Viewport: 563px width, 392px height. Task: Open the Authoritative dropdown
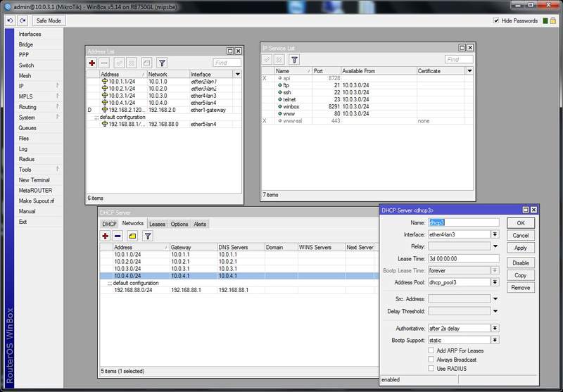click(495, 328)
